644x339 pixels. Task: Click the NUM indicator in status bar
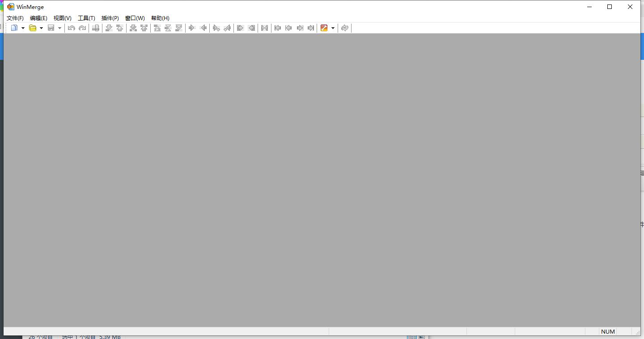click(608, 332)
